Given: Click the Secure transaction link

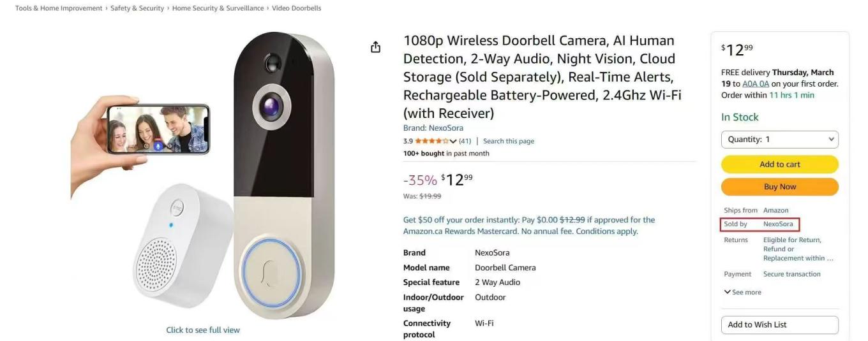Looking at the screenshot, I should click(791, 274).
